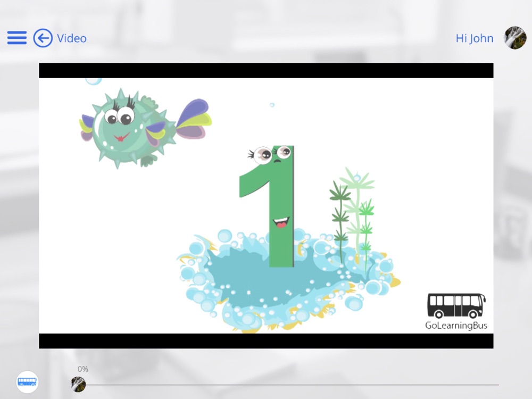Open John's profile avatar

coord(515,38)
